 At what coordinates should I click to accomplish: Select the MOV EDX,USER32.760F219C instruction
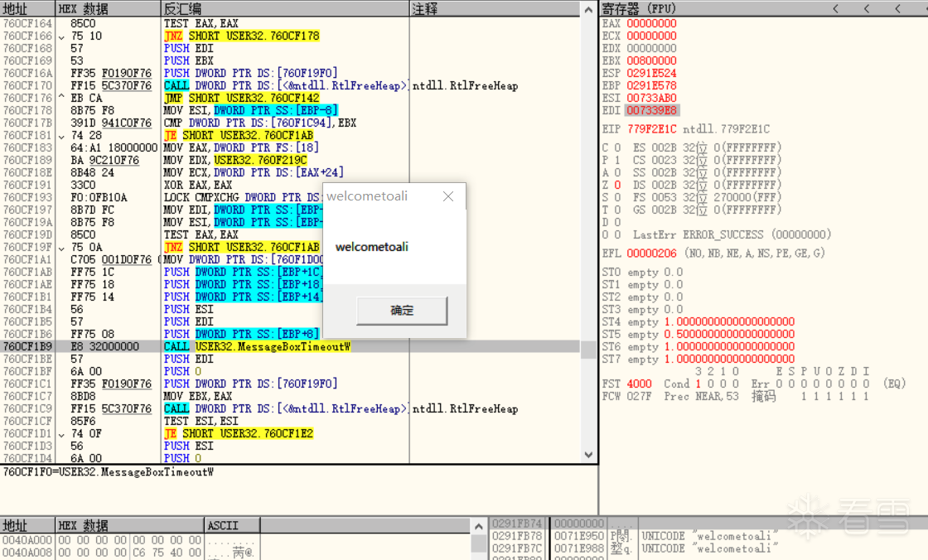235,160
